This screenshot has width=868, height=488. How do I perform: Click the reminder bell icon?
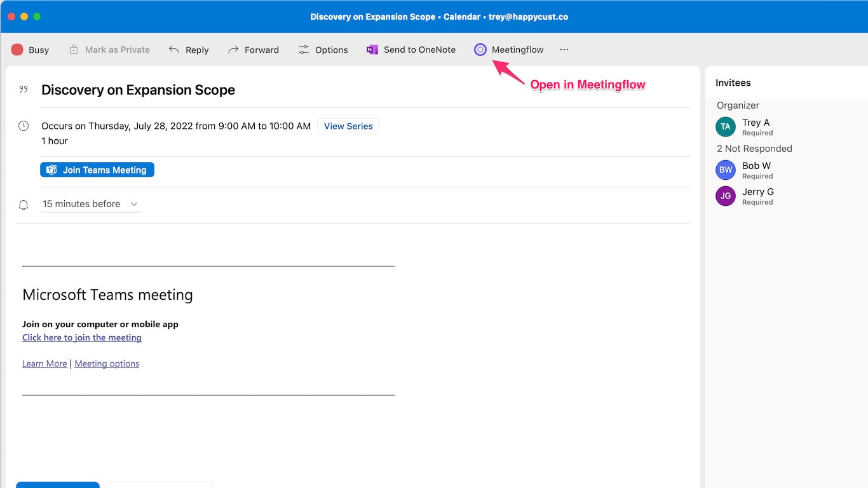(24, 205)
